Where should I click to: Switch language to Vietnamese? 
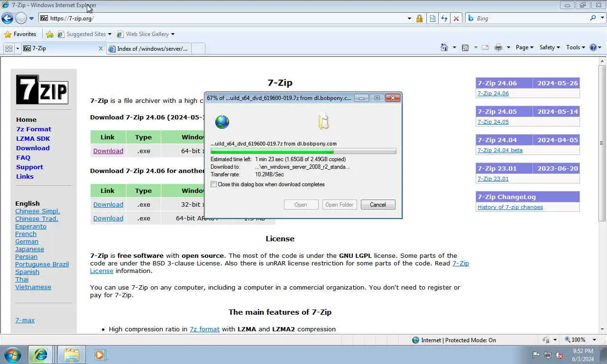[x=33, y=287]
